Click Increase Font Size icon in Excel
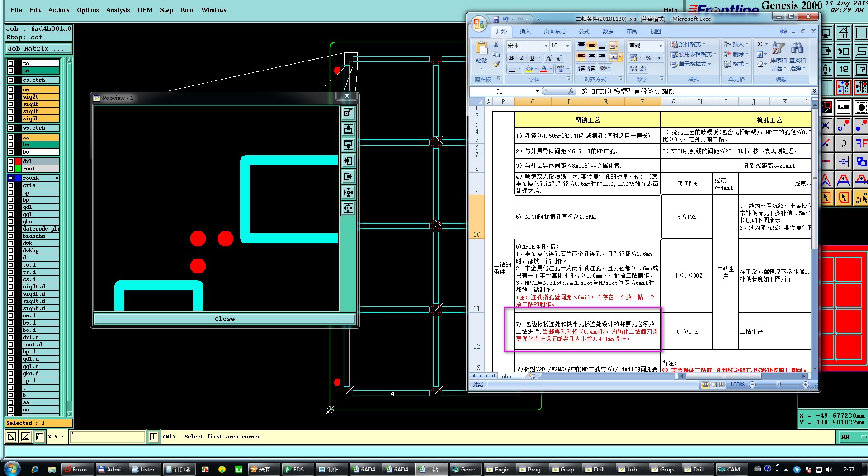868x476 pixels. pos(549,58)
